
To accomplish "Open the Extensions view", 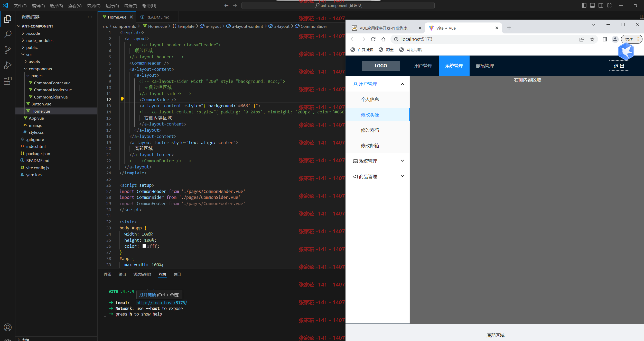I will coord(8,81).
